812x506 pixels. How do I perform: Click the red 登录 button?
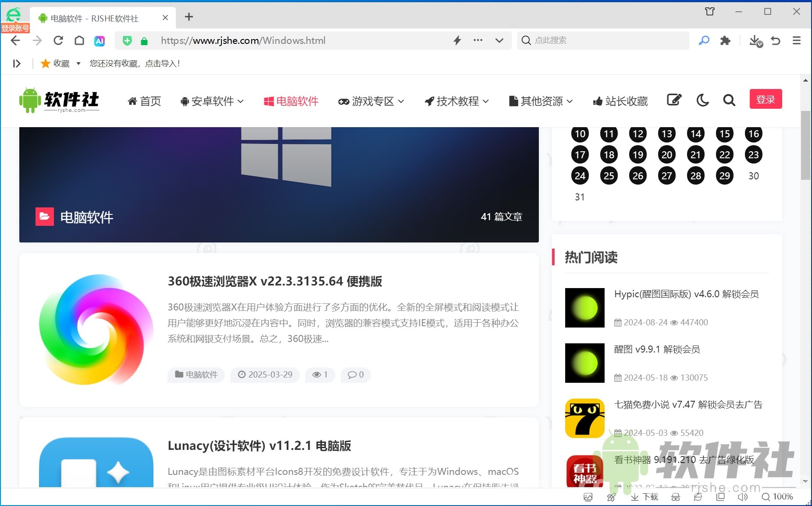pos(766,99)
